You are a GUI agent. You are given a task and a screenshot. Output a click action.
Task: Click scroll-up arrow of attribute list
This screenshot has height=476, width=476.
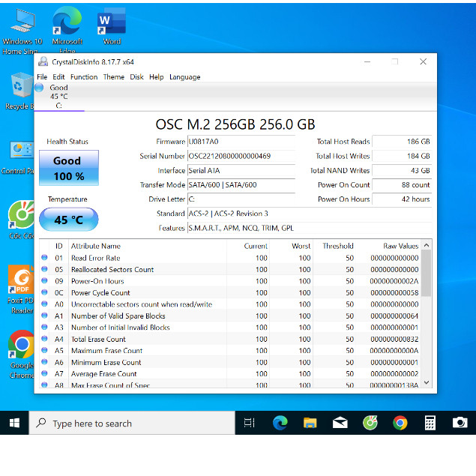[427, 245]
